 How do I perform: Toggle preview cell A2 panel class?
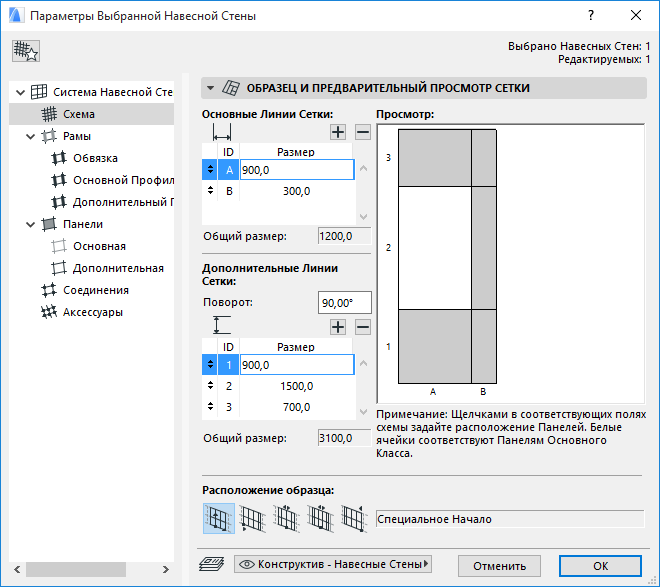pos(435,248)
